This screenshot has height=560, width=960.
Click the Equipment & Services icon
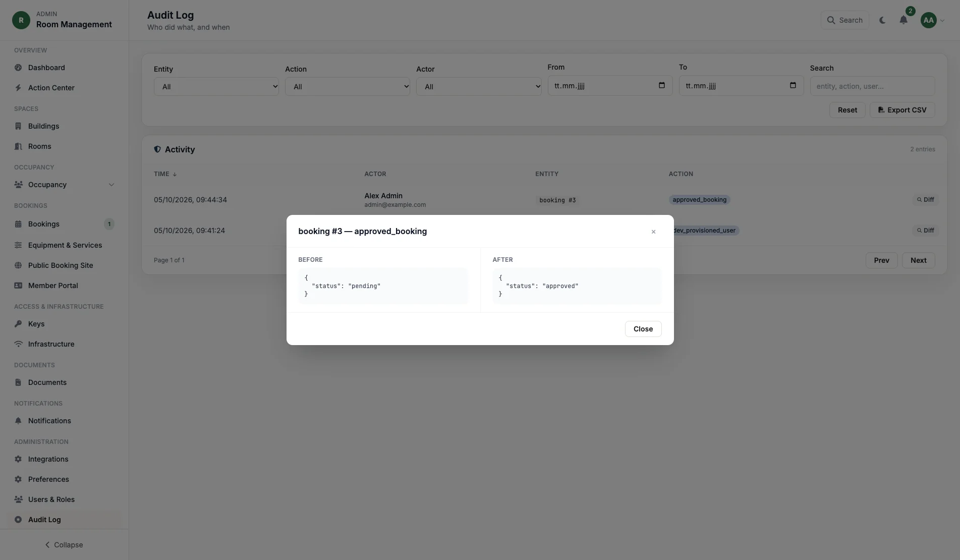(18, 245)
